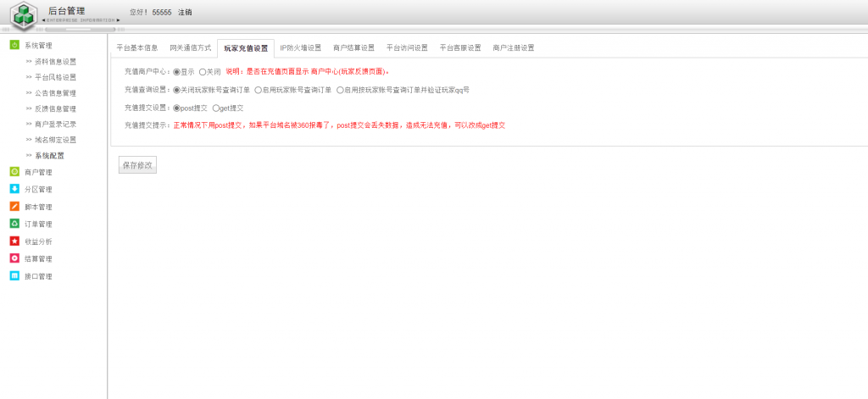This screenshot has width=868, height=399.
Task: Switch to the IP防火墙设置 tab
Action: click(x=300, y=48)
